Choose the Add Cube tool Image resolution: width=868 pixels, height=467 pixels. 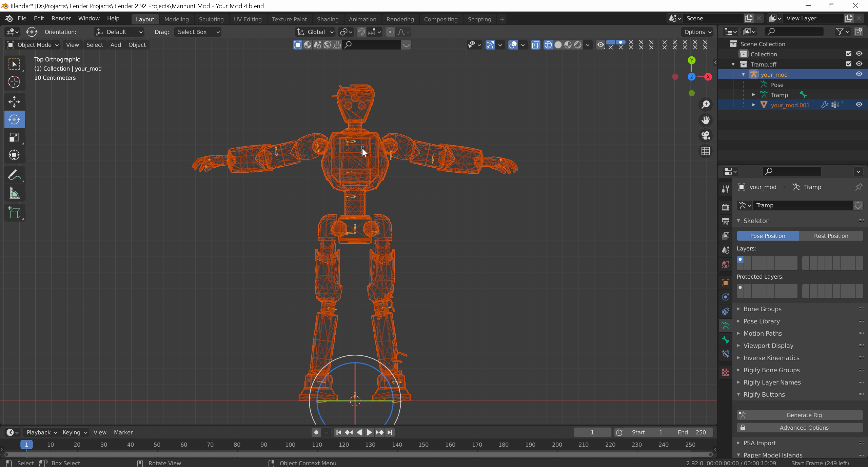click(14, 213)
